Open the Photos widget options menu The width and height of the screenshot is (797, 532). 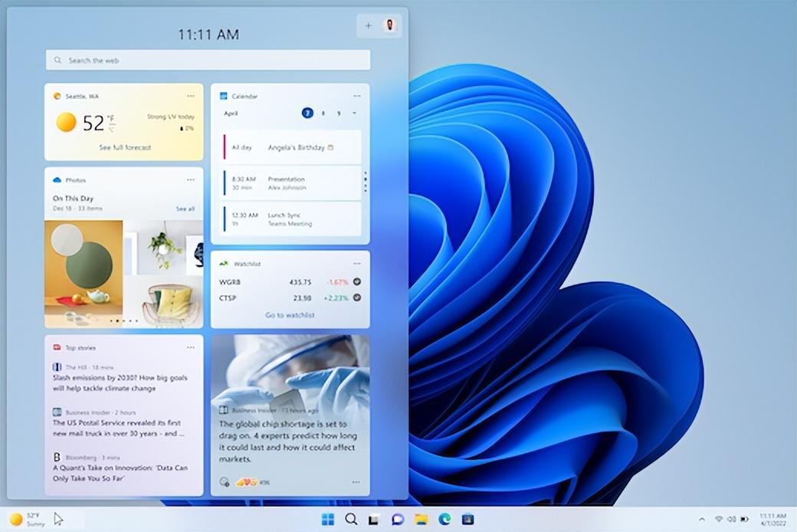[x=191, y=179]
